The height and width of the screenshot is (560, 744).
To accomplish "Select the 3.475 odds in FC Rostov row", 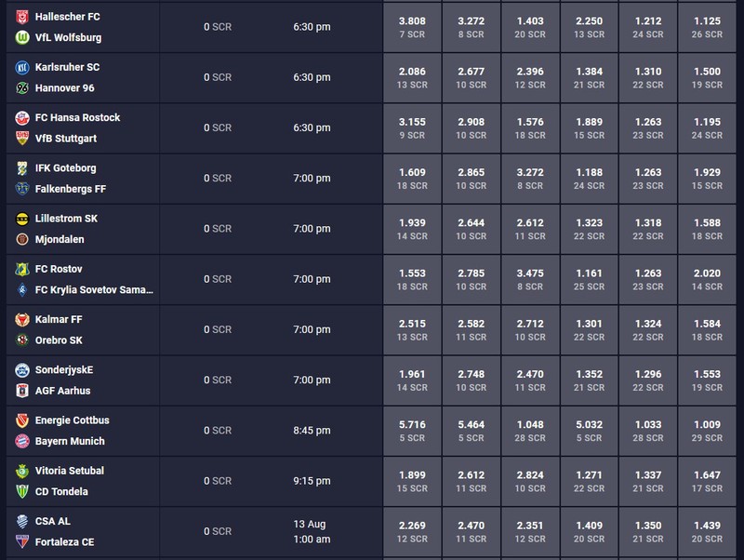I will 530,279.
